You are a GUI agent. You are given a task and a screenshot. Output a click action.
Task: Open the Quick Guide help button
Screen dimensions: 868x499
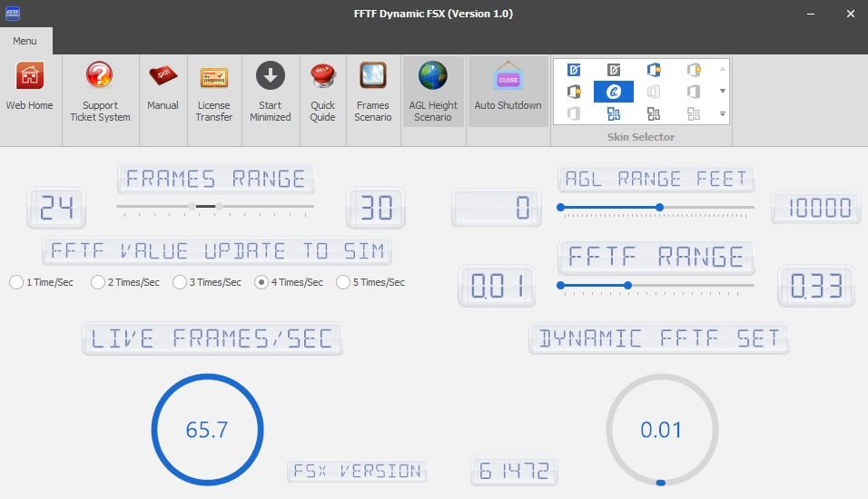click(x=322, y=75)
